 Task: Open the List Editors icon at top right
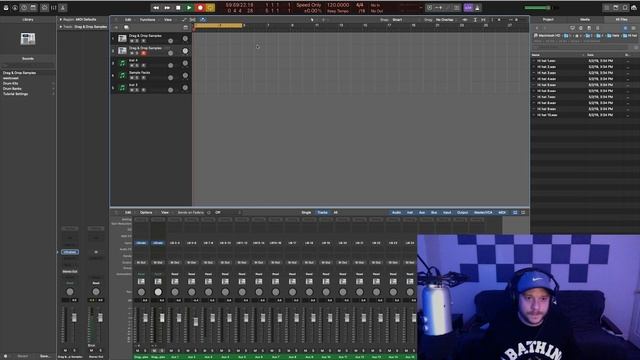click(x=607, y=8)
